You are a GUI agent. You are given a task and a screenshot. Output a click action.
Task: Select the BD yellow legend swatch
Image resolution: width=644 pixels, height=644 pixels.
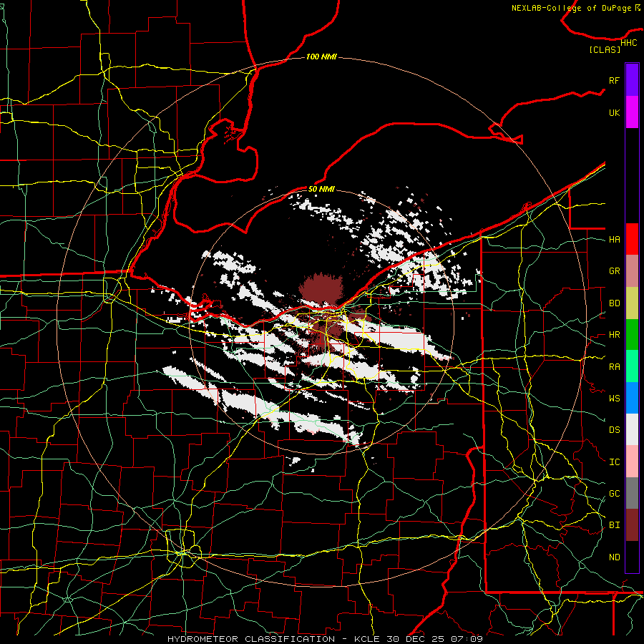[632, 303]
